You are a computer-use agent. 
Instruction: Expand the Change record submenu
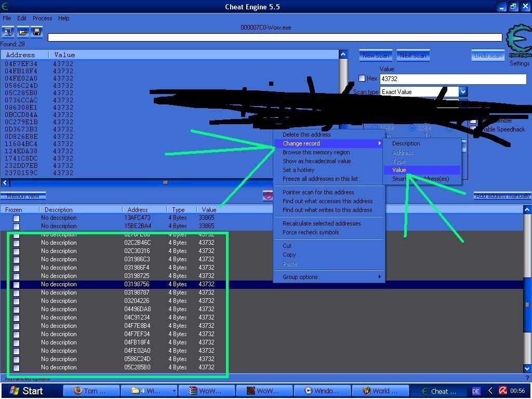click(x=329, y=143)
